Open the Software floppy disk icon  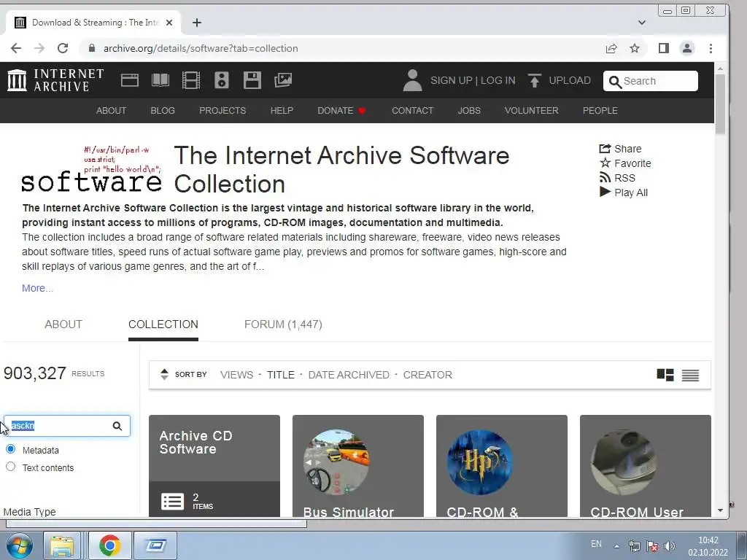[252, 80]
